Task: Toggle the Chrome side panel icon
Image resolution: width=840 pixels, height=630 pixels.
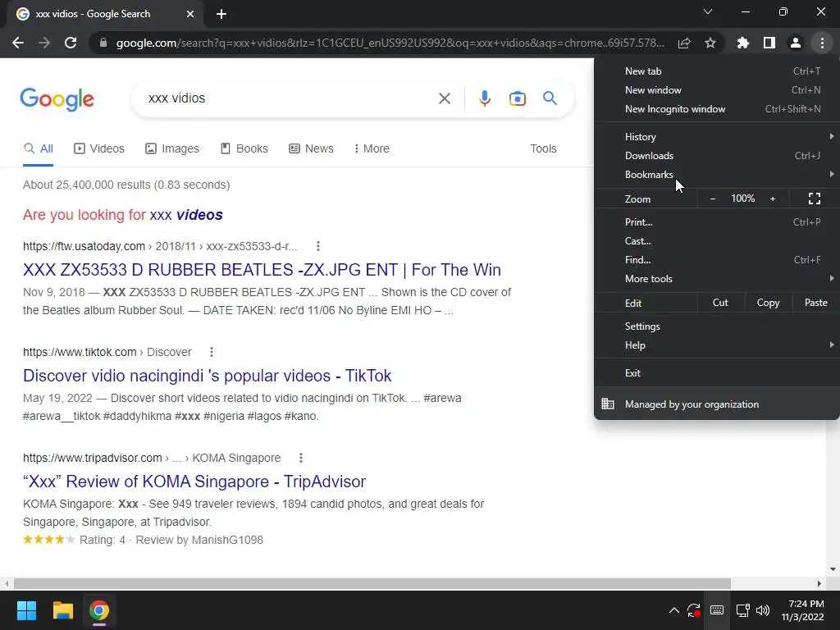Action: point(769,43)
